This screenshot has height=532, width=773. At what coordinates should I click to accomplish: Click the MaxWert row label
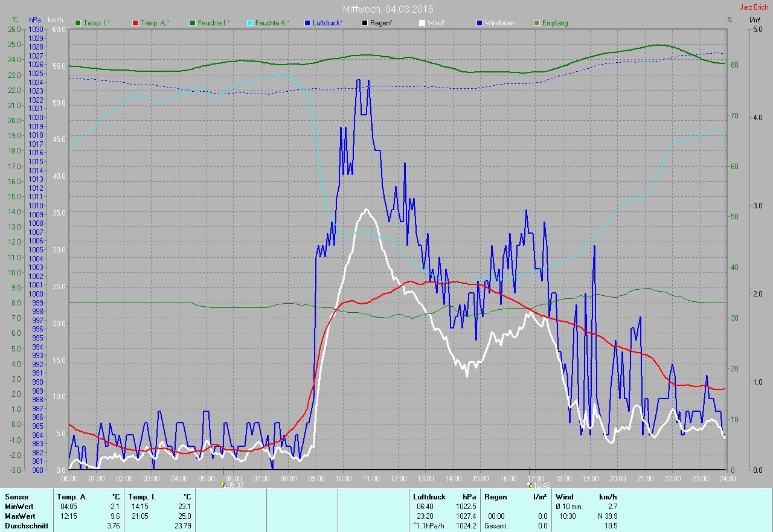pyautogui.click(x=19, y=516)
